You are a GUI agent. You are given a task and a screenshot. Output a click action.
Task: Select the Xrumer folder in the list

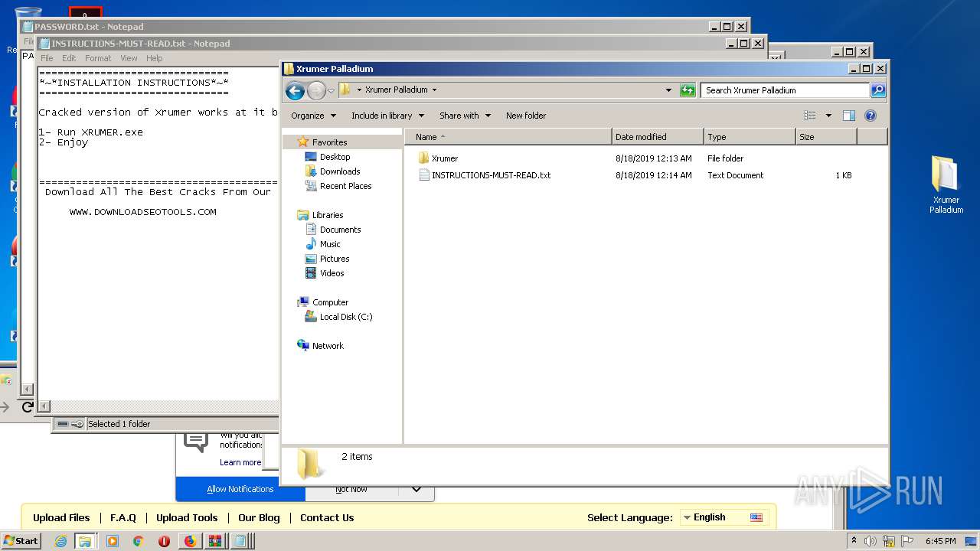point(444,158)
